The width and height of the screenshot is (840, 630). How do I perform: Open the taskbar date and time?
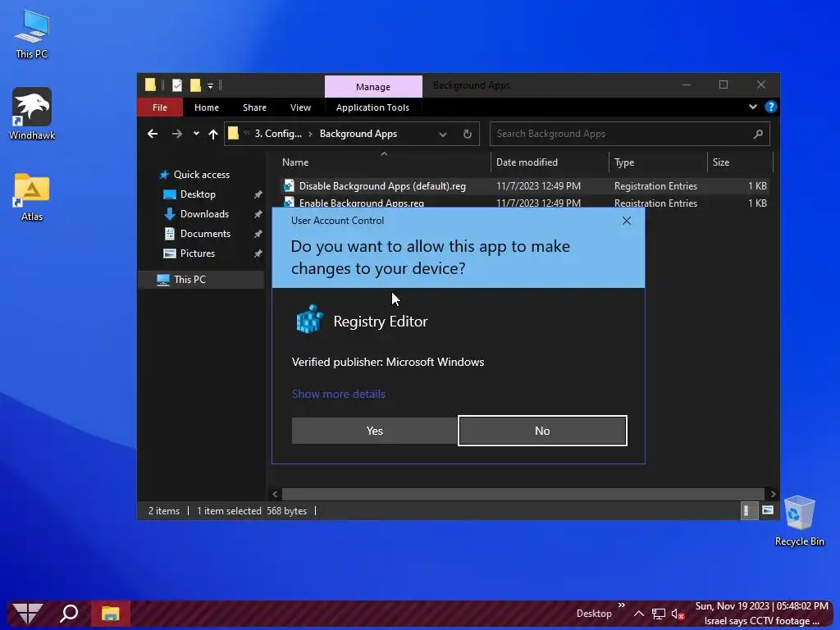pyautogui.click(x=761, y=606)
